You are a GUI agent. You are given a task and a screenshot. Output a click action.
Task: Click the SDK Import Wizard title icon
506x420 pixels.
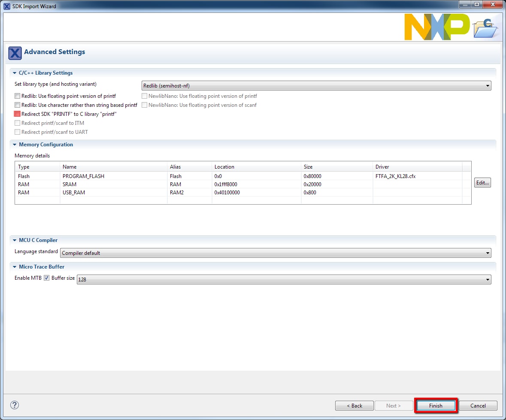click(7, 6)
